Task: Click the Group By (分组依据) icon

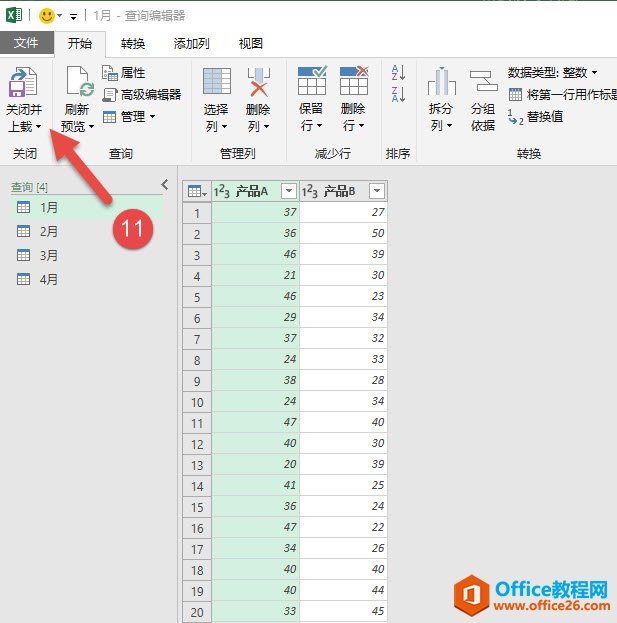Action: [x=483, y=84]
